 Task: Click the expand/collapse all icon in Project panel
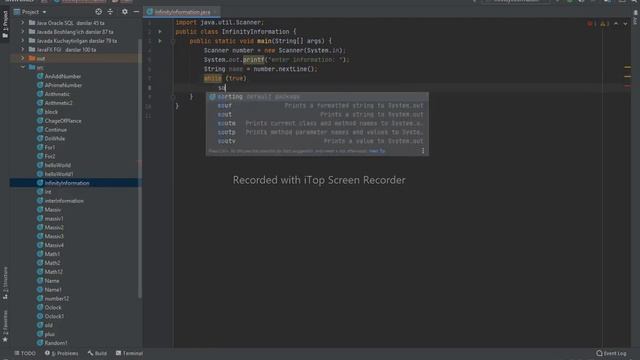click(110, 12)
